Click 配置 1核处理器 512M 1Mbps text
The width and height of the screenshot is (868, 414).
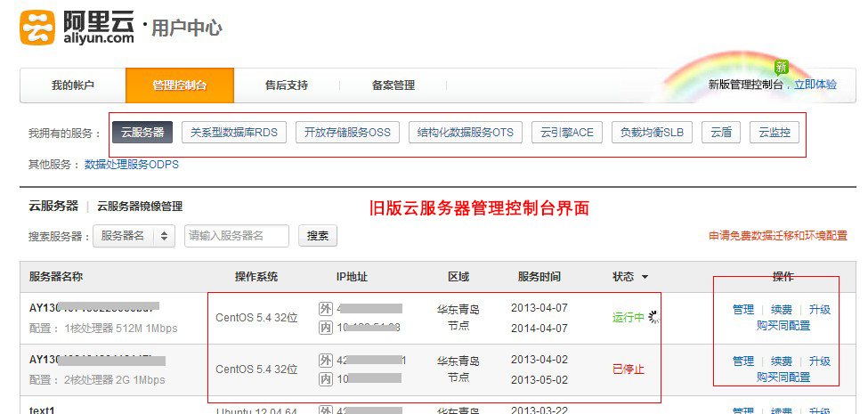pos(103,329)
